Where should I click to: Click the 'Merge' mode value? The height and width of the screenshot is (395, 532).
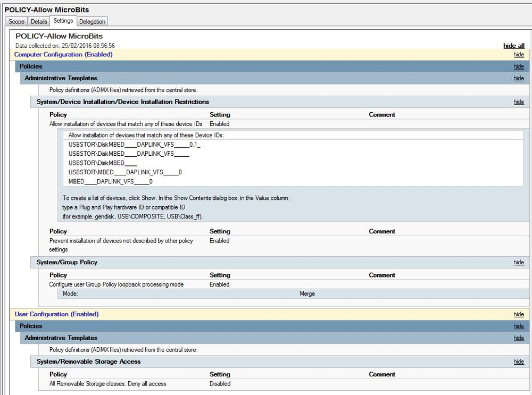pyautogui.click(x=307, y=293)
